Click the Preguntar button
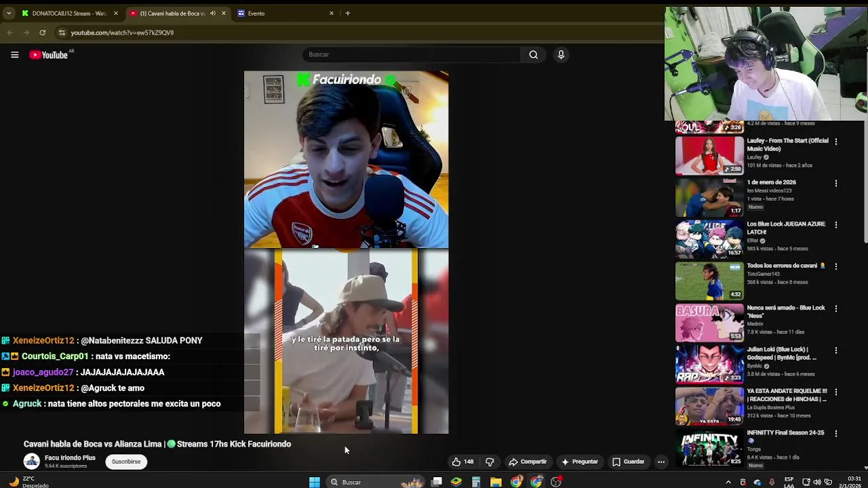The width and height of the screenshot is (868, 488). (x=580, y=462)
